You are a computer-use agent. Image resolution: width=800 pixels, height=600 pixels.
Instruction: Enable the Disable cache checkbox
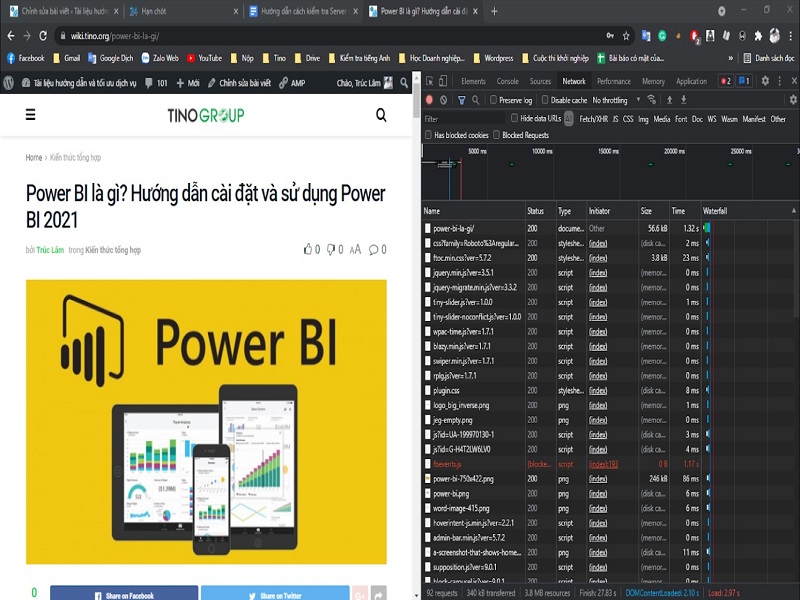point(545,100)
